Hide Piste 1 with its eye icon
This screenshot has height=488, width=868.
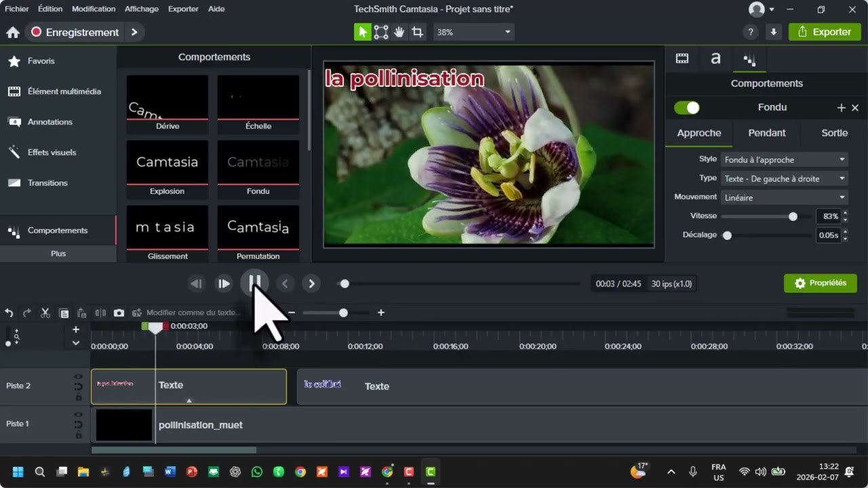(x=79, y=415)
